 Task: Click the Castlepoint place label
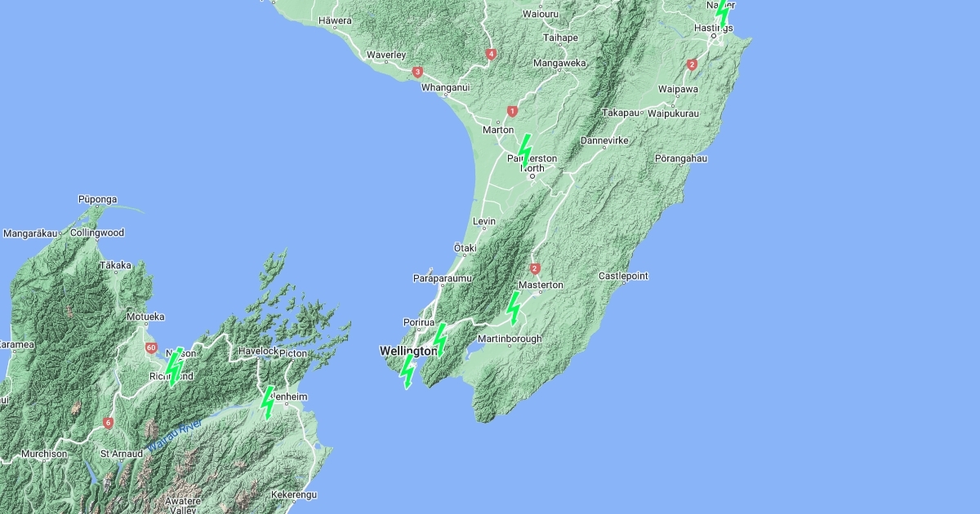click(x=623, y=277)
